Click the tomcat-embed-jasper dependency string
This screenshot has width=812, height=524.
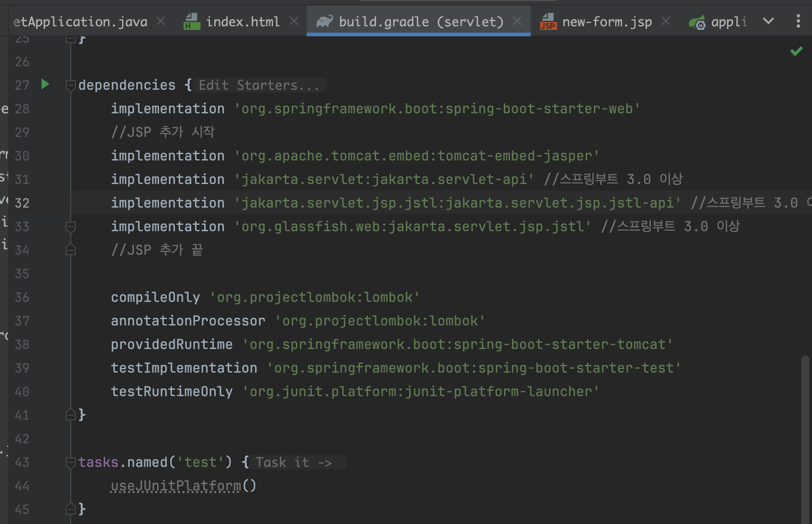pos(416,156)
